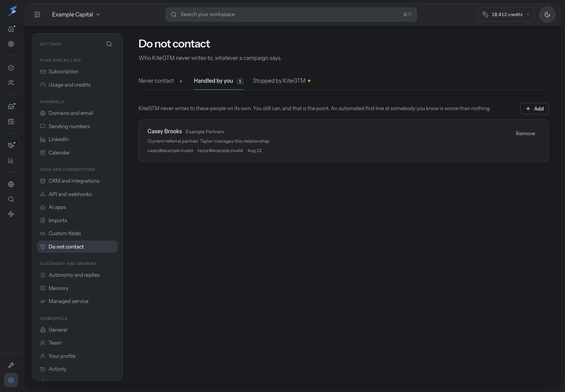This screenshot has width=565, height=392.
Task: Open Domains and email settings
Action: point(77,113)
